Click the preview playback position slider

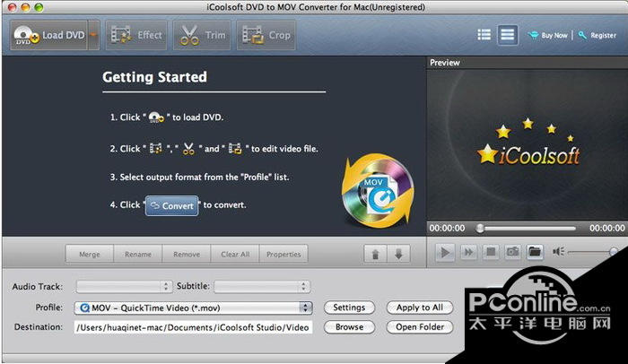pyautogui.click(x=527, y=229)
